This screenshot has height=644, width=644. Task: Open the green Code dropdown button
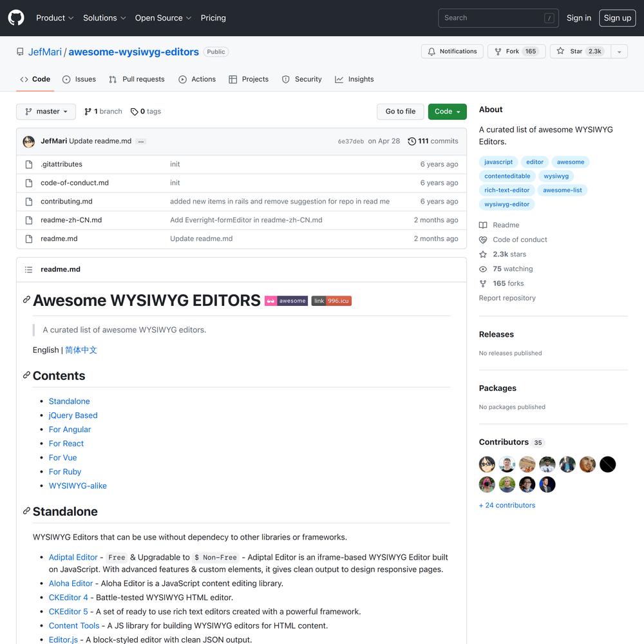448,111
